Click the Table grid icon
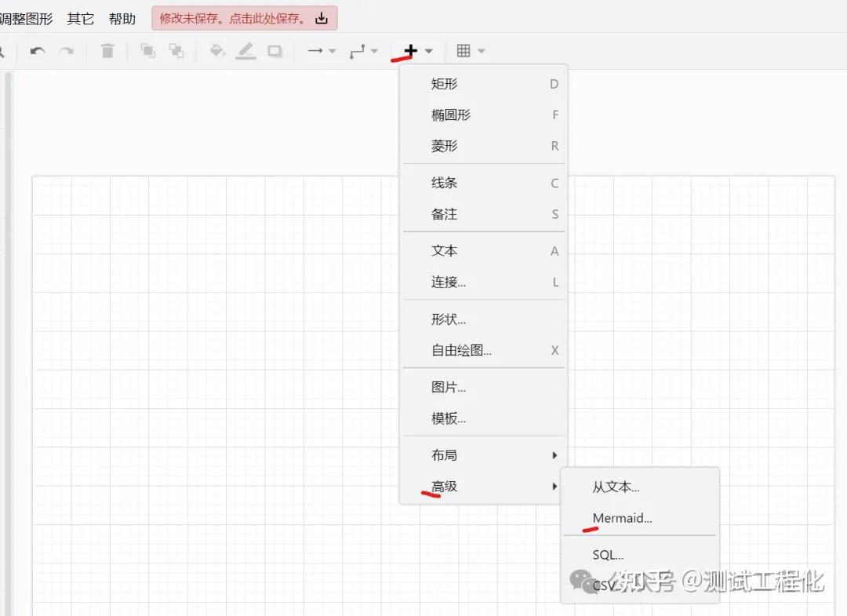This screenshot has height=616, width=847. point(463,51)
